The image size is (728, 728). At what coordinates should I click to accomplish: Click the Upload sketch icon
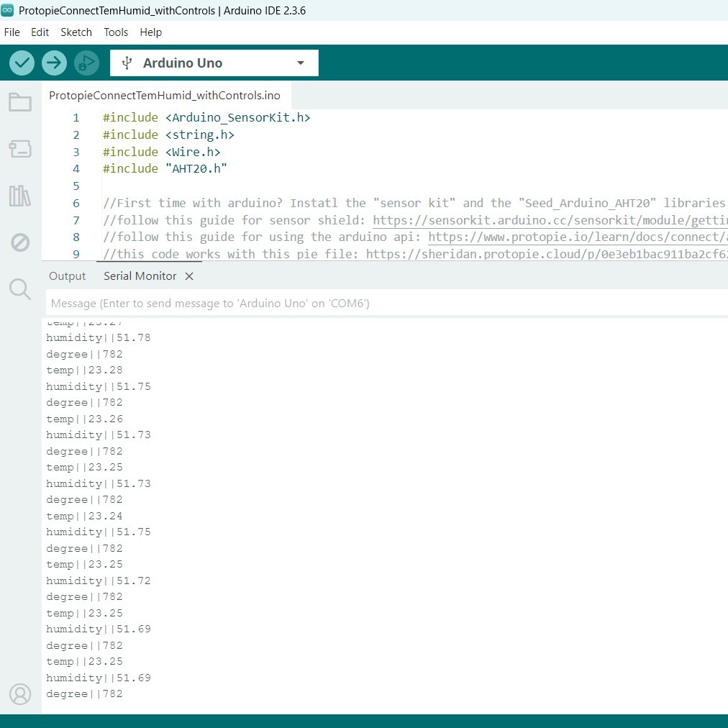[54, 63]
